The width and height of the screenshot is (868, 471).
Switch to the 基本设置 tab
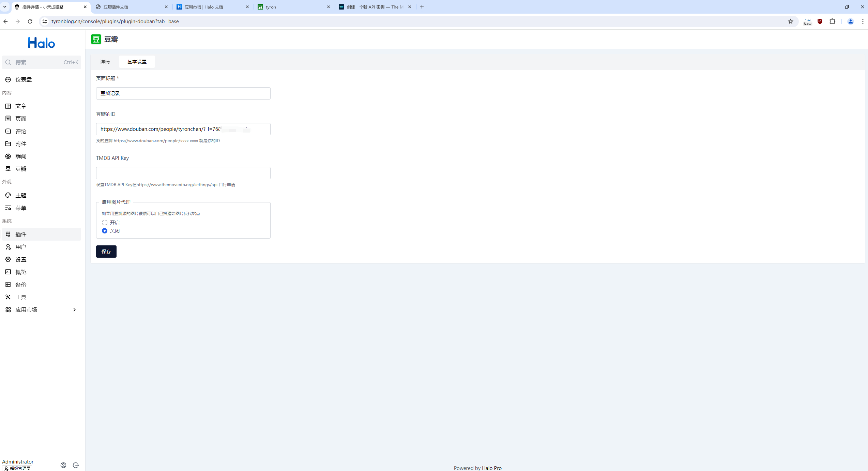[137, 62]
